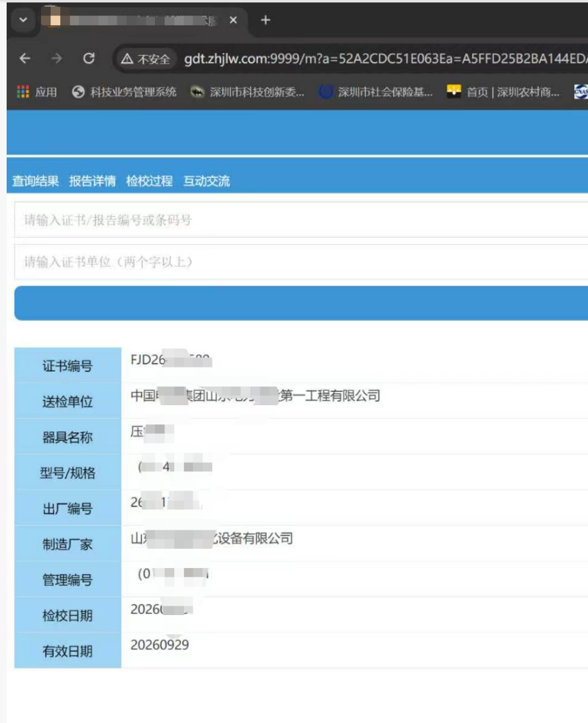Open the 深圳市科技创新委 bookmark
The width and height of the screenshot is (588, 723).
pos(248,92)
